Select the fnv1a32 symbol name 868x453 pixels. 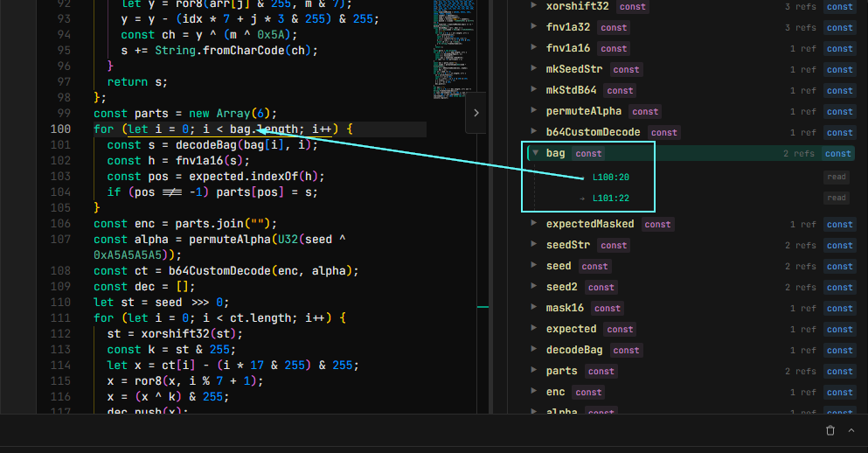click(x=568, y=27)
